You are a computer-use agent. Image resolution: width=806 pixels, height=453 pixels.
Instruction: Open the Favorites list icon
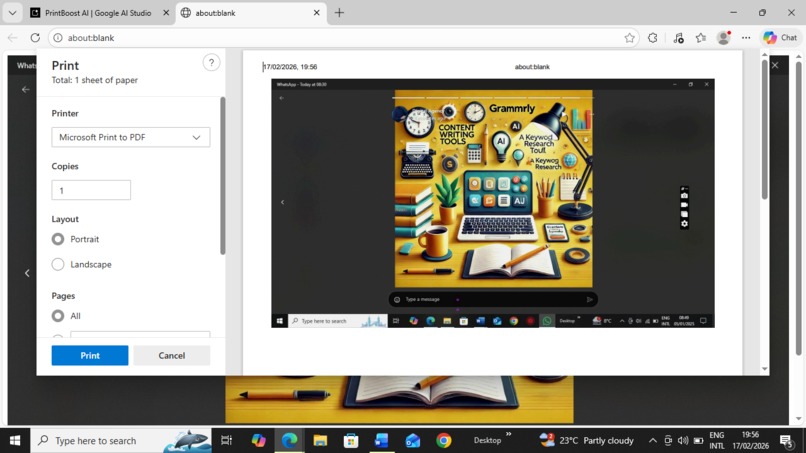701,38
